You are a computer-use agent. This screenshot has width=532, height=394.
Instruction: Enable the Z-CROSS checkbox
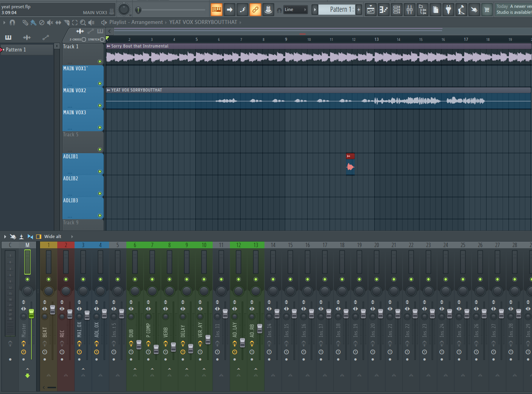click(84, 39)
